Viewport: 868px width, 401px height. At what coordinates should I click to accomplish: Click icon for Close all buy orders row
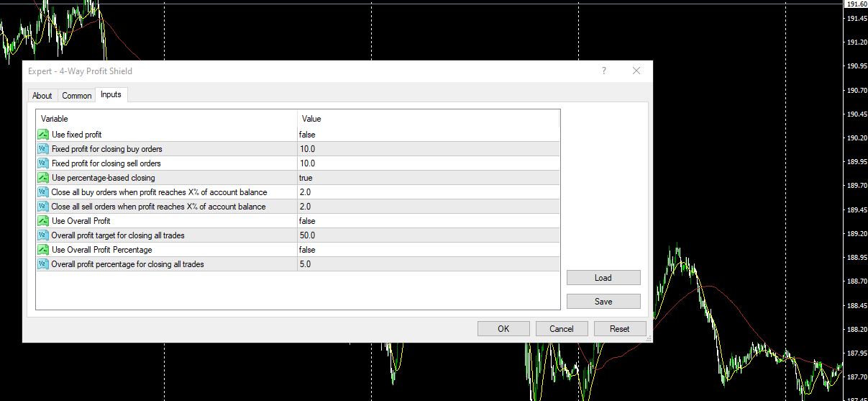42,192
